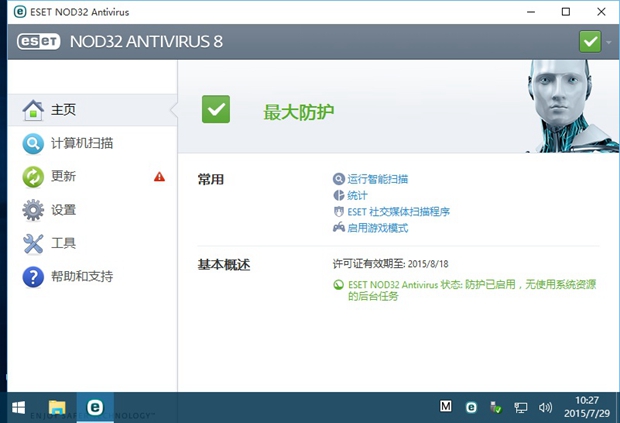The width and height of the screenshot is (620, 423).
Task: Click the blue question mark help icon
Action: 33,277
